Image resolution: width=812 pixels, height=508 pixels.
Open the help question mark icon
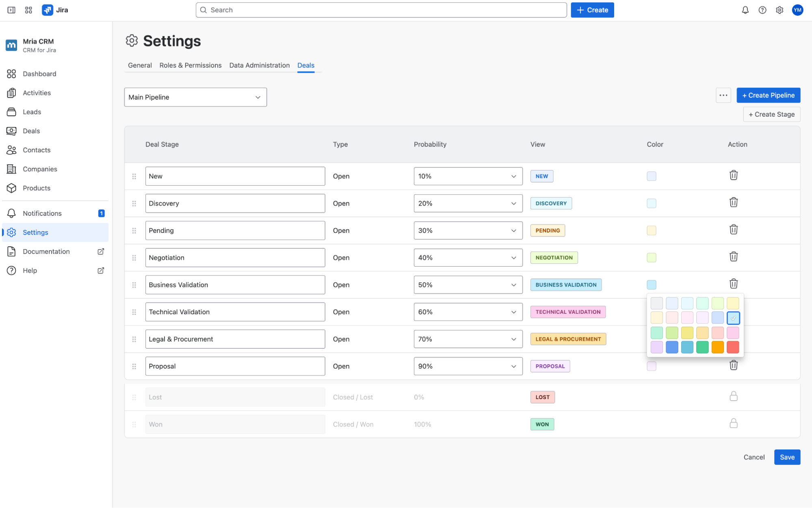762,10
